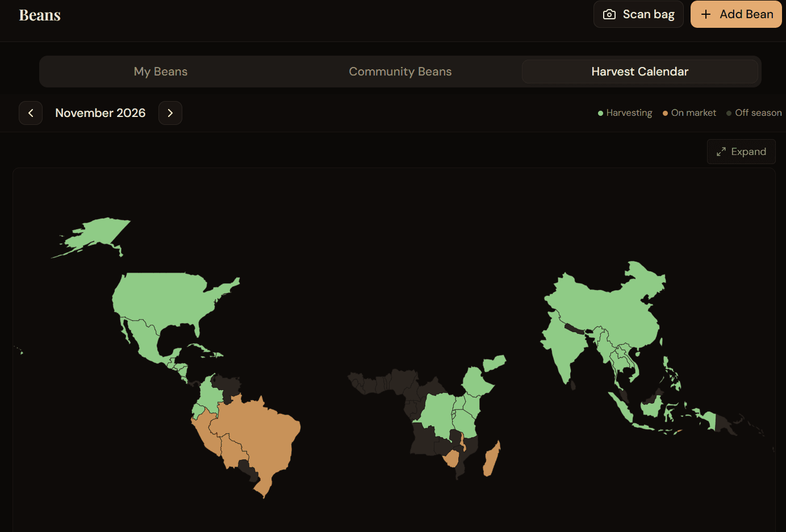
Task: Select Angola on the harvest map
Action: tap(425, 439)
